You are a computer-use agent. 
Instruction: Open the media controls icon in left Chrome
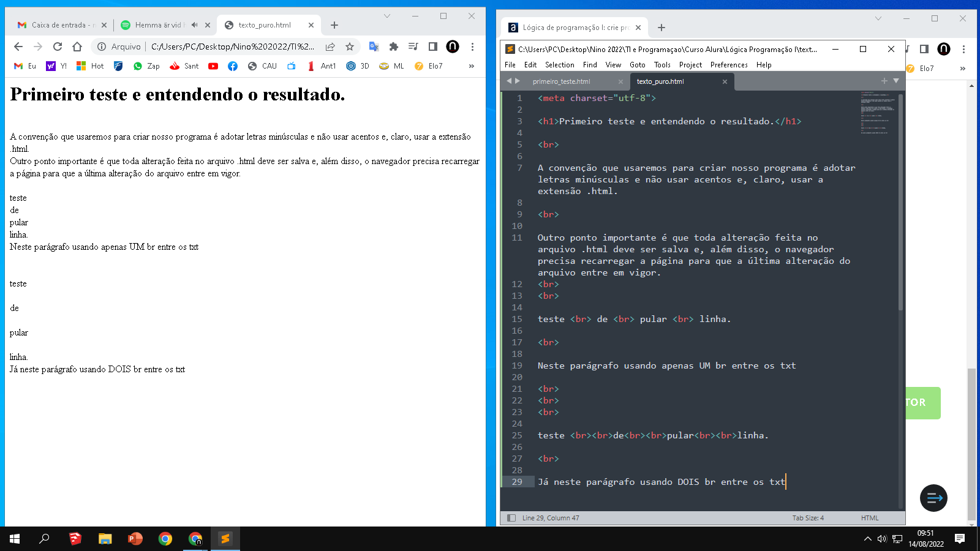(x=413, y=47)
